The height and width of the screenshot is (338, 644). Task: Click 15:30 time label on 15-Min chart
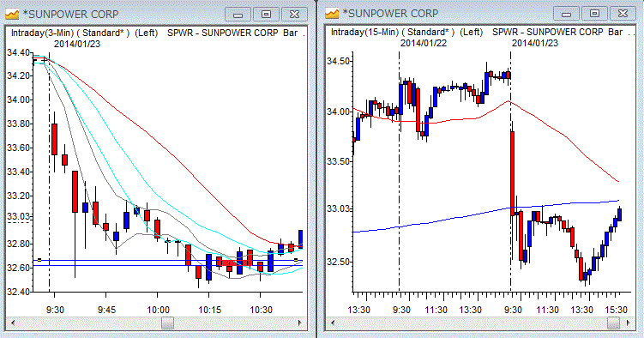(x=617, y=310)
